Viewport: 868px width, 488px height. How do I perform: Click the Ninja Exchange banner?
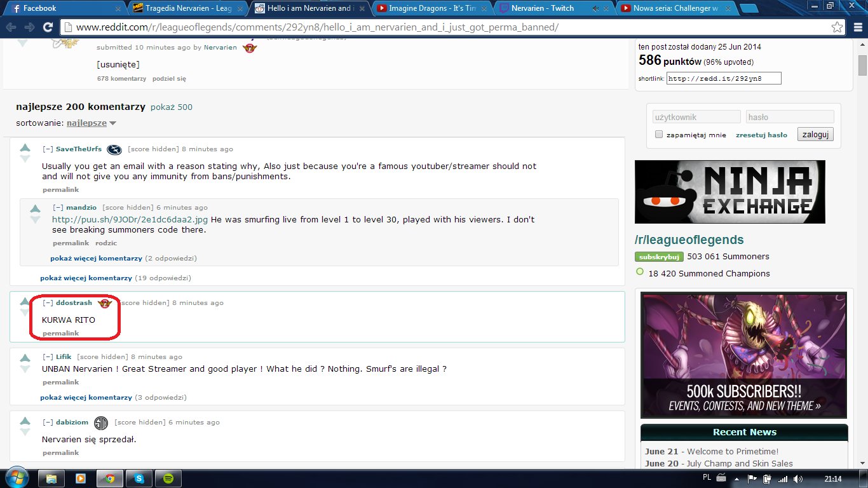click(730, 192)
